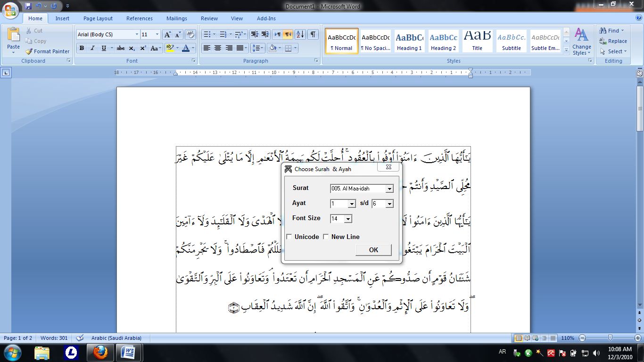Open the Page Layout tab
This screenshot has width=644, height=362.
[98, 18]
